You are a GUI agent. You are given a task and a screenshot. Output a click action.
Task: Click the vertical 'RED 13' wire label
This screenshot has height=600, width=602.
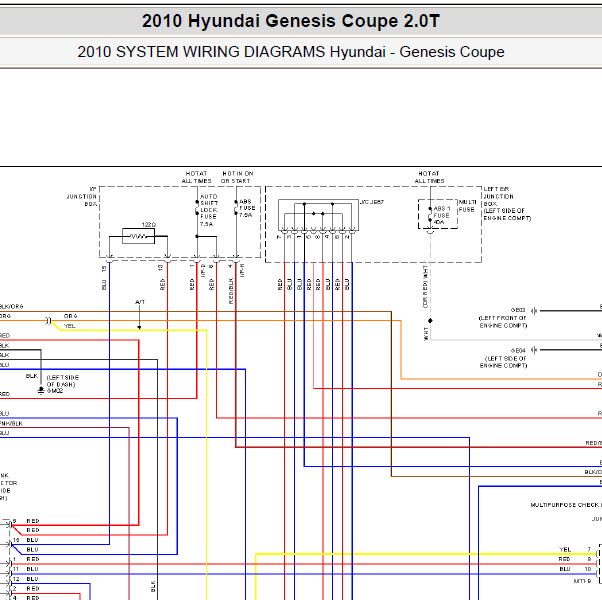pyautogui.click(x=162, y=278)
